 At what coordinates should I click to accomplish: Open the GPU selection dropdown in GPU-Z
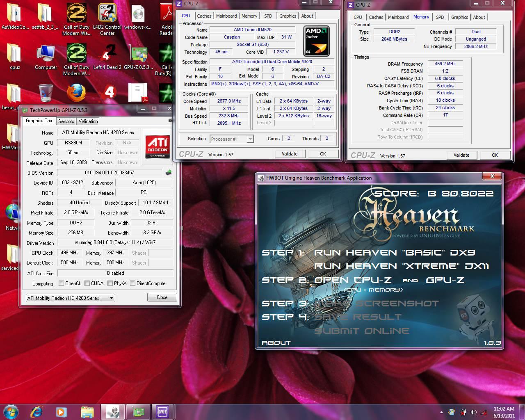70,298
